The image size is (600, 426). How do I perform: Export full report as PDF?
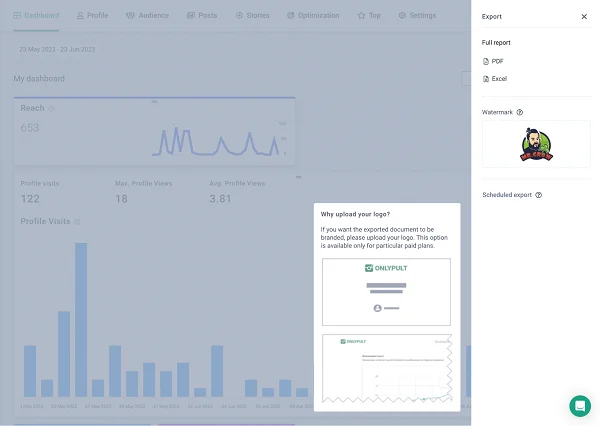coord(496,62)
